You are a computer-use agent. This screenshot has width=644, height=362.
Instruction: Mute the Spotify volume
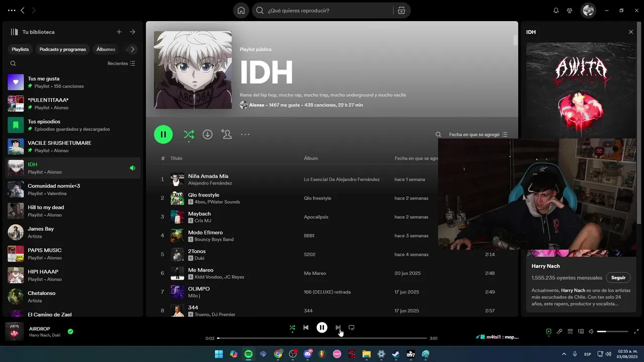[591, 331]
